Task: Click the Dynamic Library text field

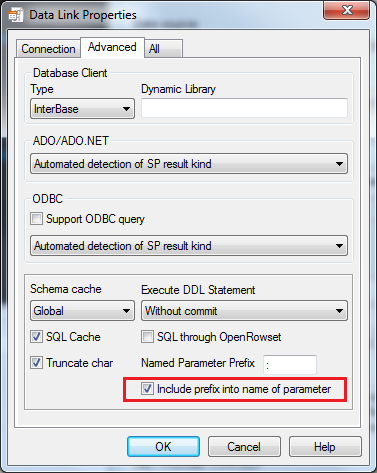Action: (244, 108)
